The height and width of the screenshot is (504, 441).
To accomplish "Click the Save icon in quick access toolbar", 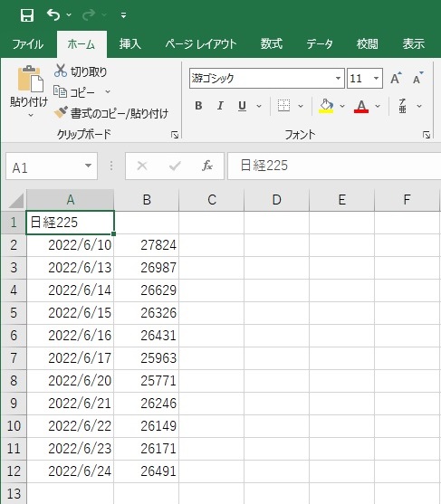I will tap(27, 15).
